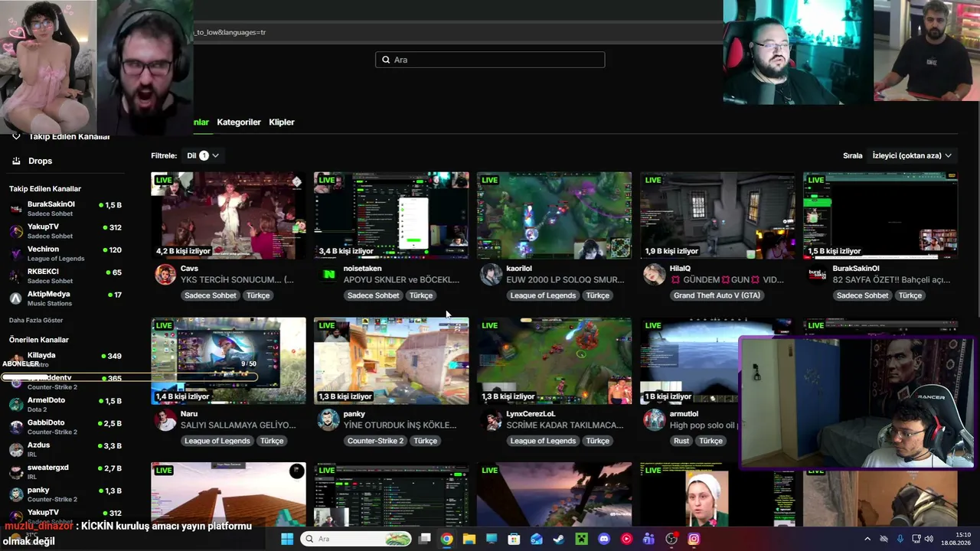Screen dimensions: 980x551
Task: Click Counter-Strike 2 tag under panky stream
Action: tap(375, 441)
